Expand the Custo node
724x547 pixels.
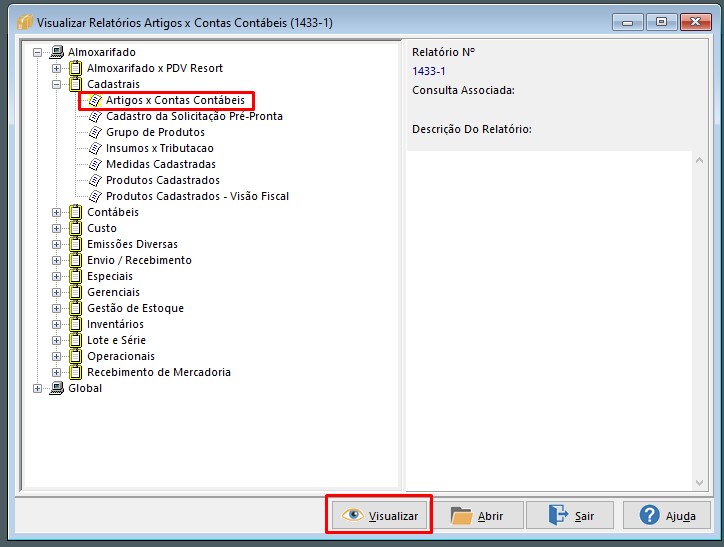click(56, 228)
